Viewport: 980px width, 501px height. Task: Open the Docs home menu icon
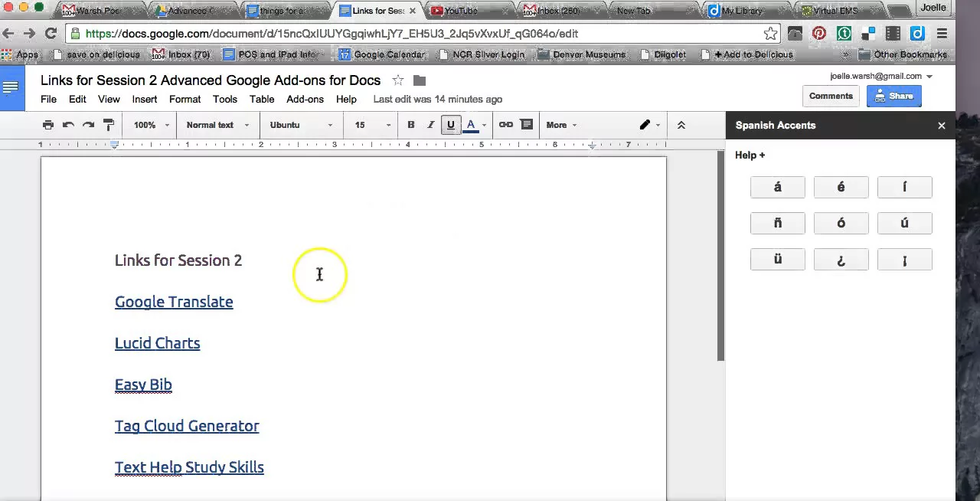[x=11, y=87]
